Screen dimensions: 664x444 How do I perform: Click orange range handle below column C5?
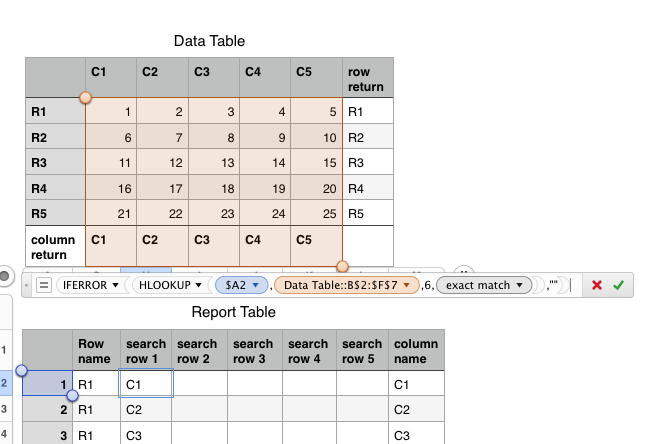pos(342,266)
